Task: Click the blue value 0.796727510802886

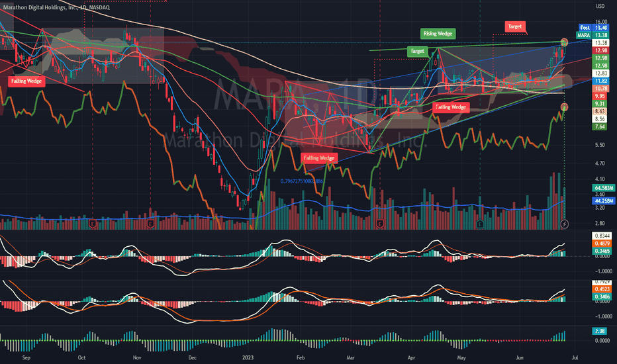Action: [x=302, y=181]
